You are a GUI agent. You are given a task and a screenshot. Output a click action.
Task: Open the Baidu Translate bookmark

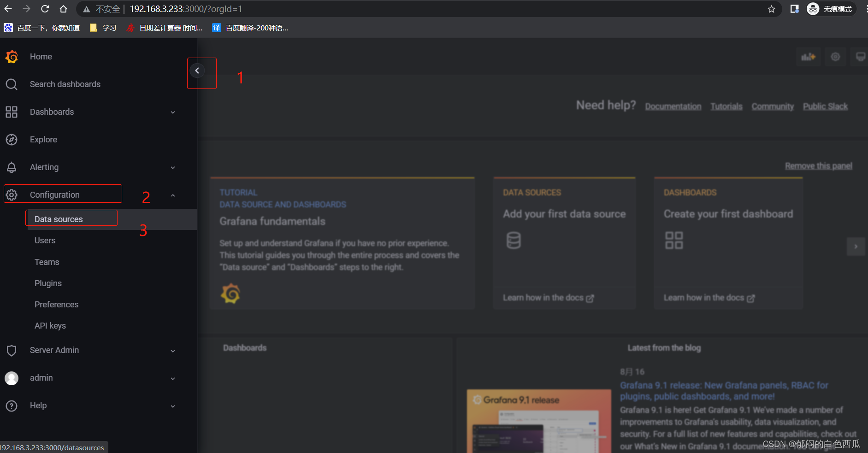tap(250, 28)
